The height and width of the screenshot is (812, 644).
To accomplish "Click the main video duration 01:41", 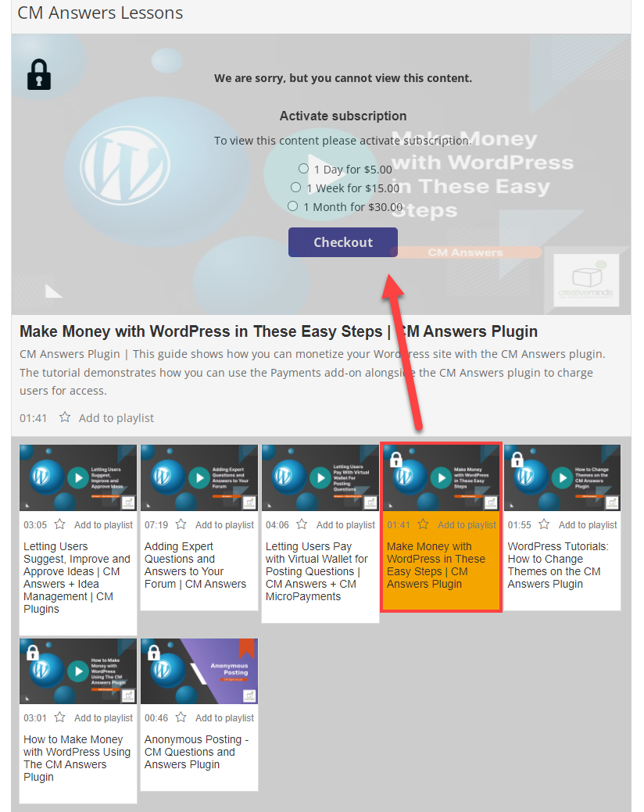I will 33,418.
